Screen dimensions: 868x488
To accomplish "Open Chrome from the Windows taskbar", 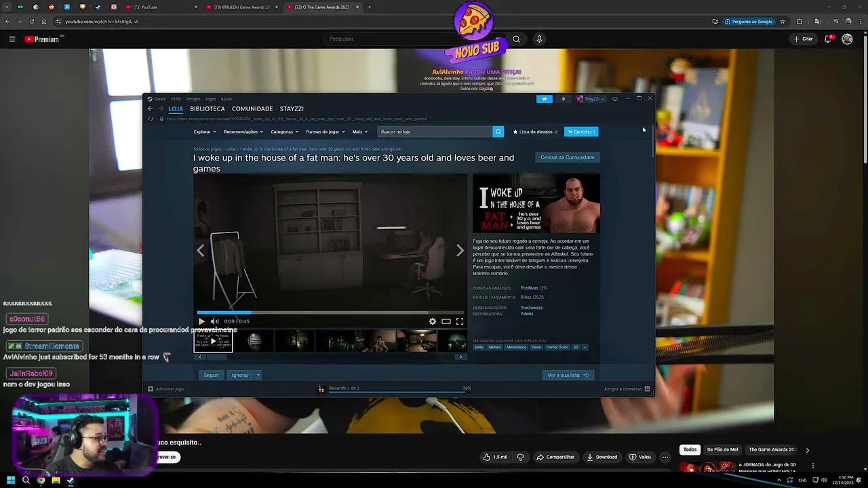I will (41, 481).
